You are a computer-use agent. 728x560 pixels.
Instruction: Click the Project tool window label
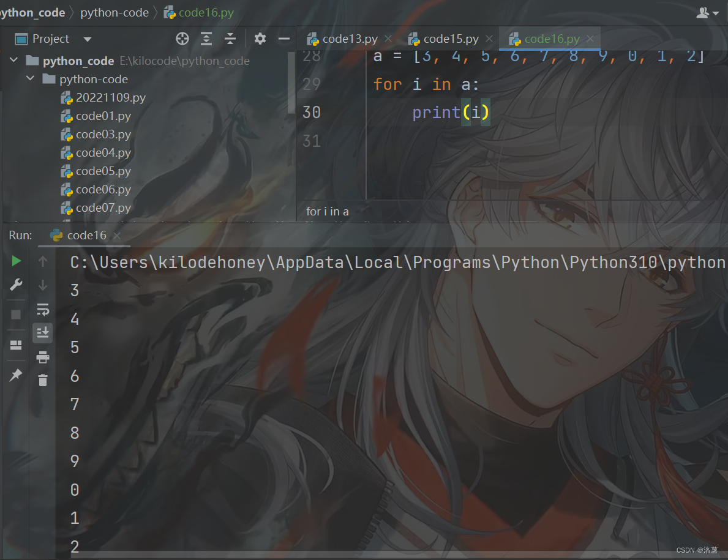click(x=51, y=39)
